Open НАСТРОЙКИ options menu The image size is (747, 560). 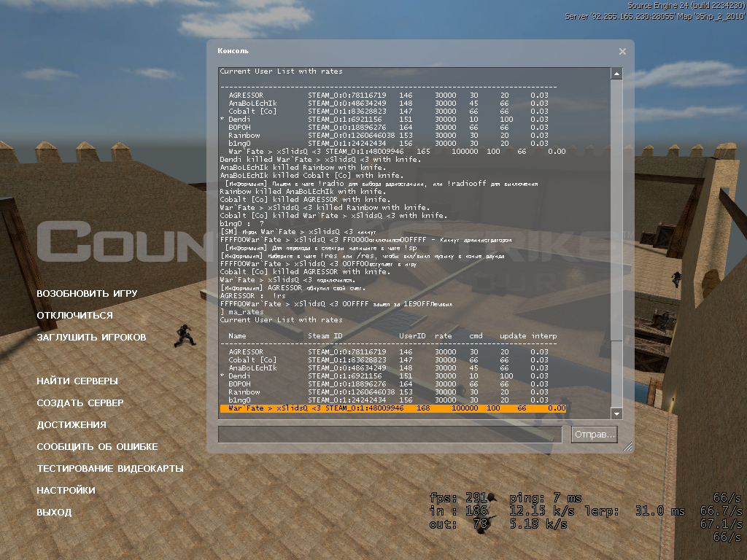pos(66,491)
